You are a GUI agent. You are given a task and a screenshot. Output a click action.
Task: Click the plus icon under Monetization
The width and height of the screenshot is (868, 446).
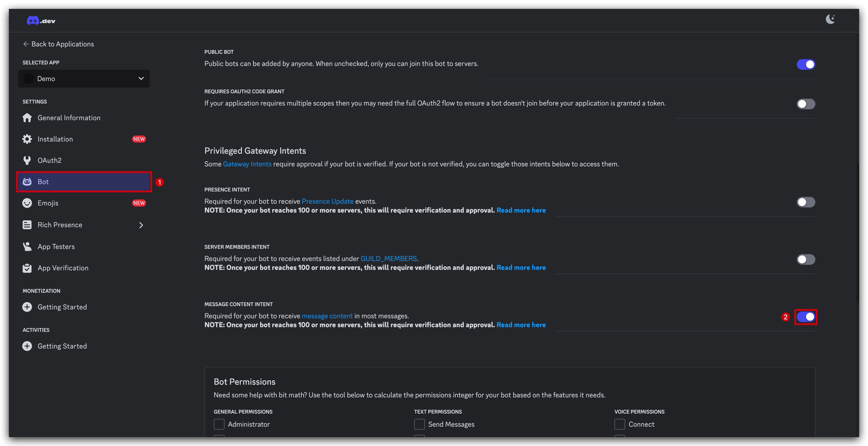tap(27, 307)
